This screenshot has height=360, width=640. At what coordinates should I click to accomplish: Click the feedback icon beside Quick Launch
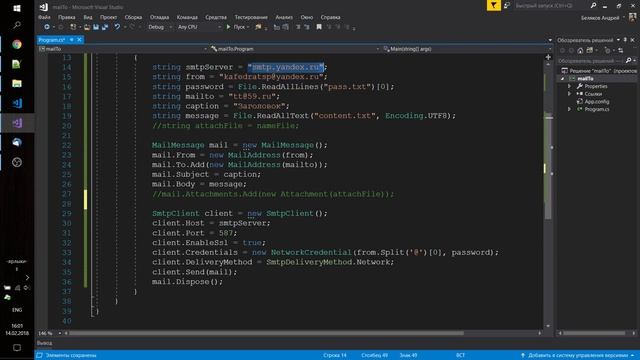[507, 5]
